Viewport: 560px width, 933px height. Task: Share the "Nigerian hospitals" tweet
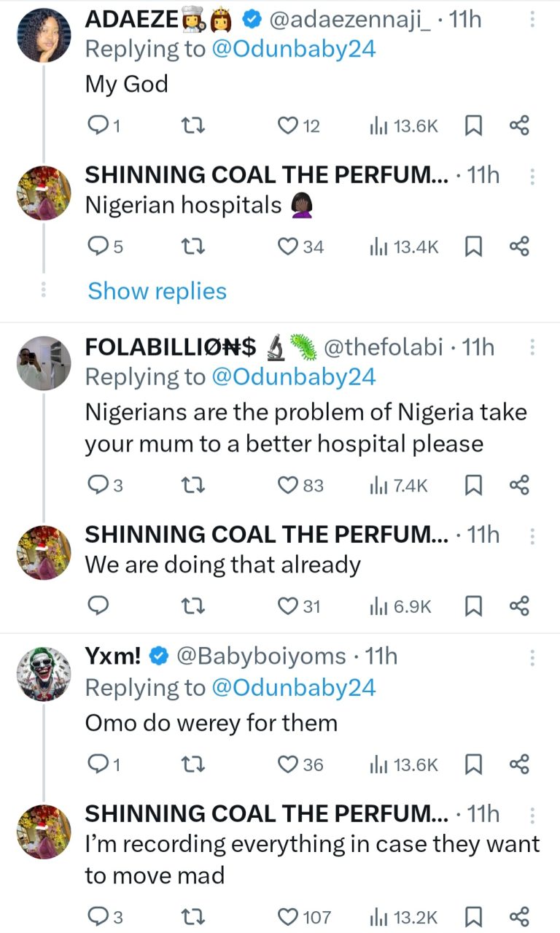coord(518,247)
